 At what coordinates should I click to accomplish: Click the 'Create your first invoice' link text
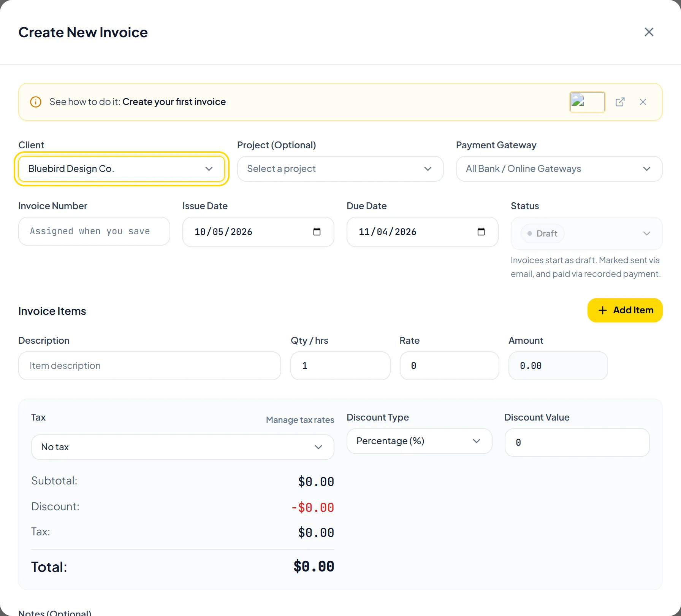(174, 102)
